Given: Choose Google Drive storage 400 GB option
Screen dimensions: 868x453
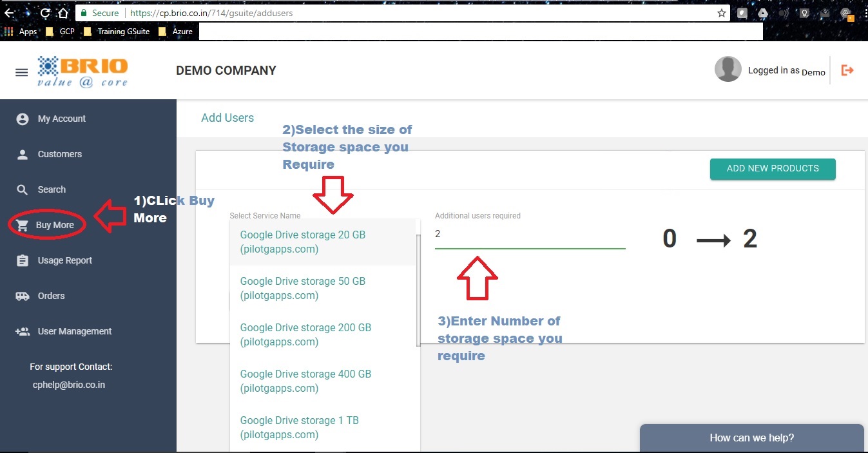Looking at the screenshot, I should point(323,381).
